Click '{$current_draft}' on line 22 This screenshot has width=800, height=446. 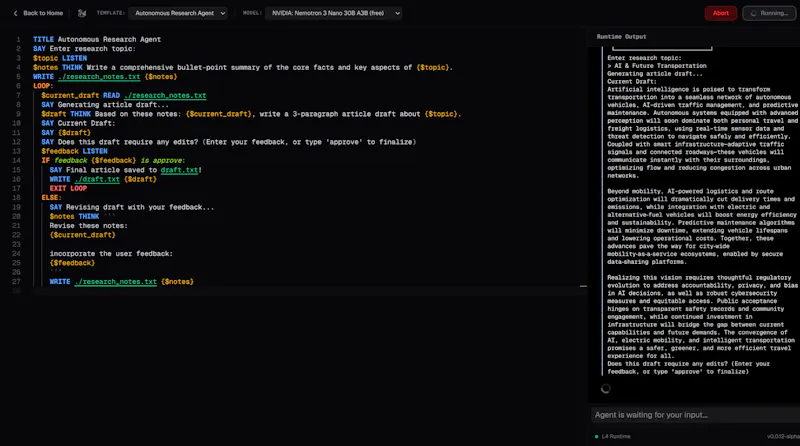coord(82,235)
